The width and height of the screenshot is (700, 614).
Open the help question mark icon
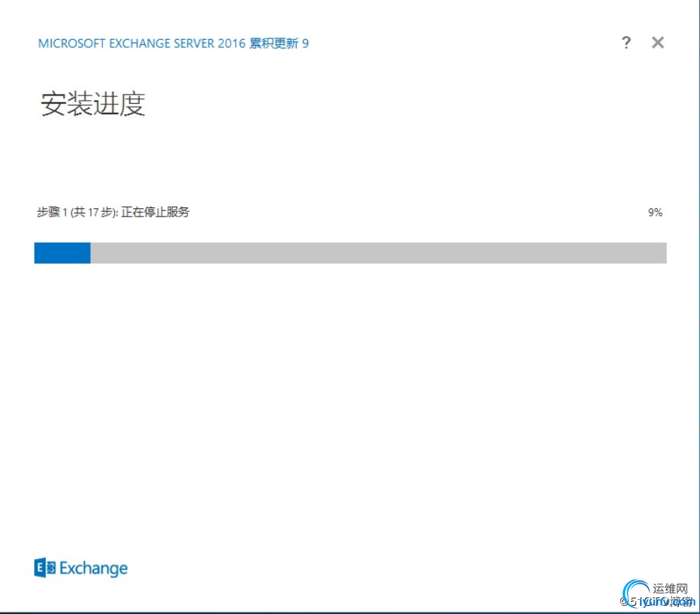(626, 43)
